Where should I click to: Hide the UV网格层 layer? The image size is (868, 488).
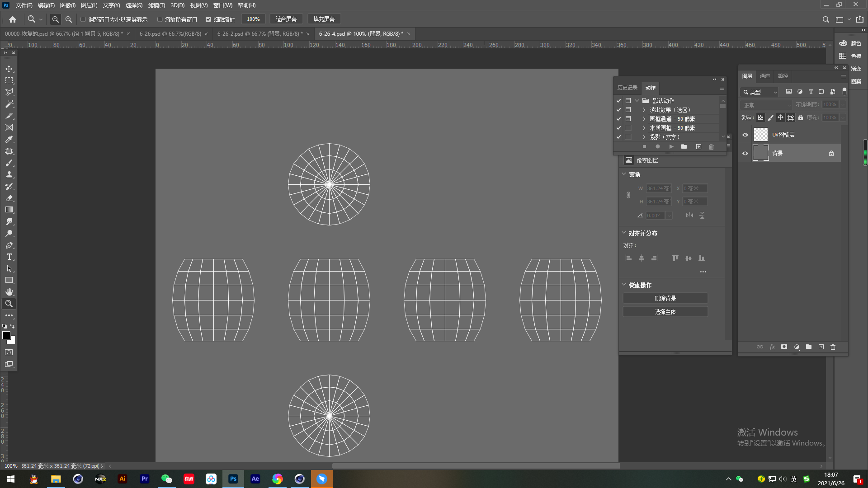coord(745,135)
